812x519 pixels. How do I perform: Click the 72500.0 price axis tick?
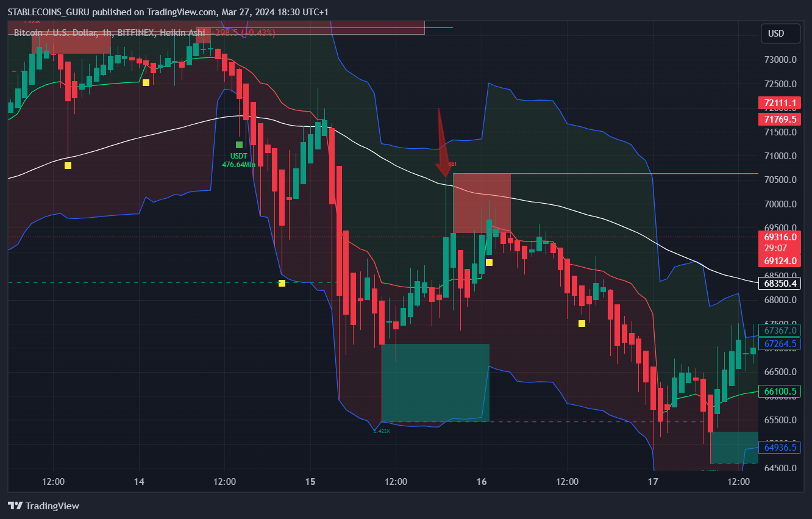point(780,84)
